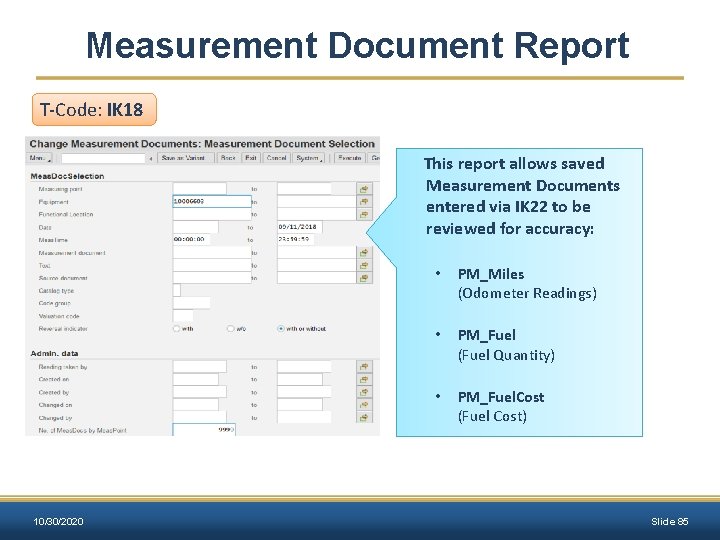Image resolution: width=720 pixels, height=540 pixels.
Task: Select the 'with' reversal indicator radio
Action: coord(176,329)
